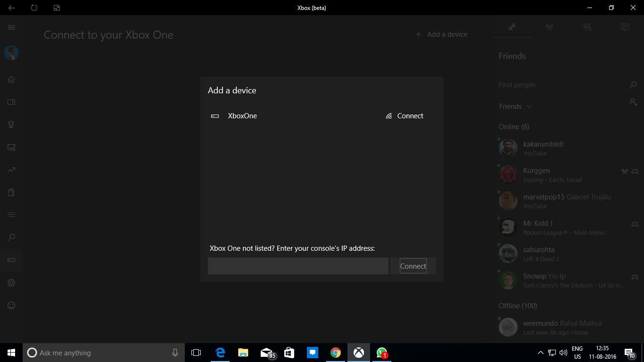Go to Home in the sidebar
Image resolution: width=644 pixels, height=362 pixels.
pos(11,79)
